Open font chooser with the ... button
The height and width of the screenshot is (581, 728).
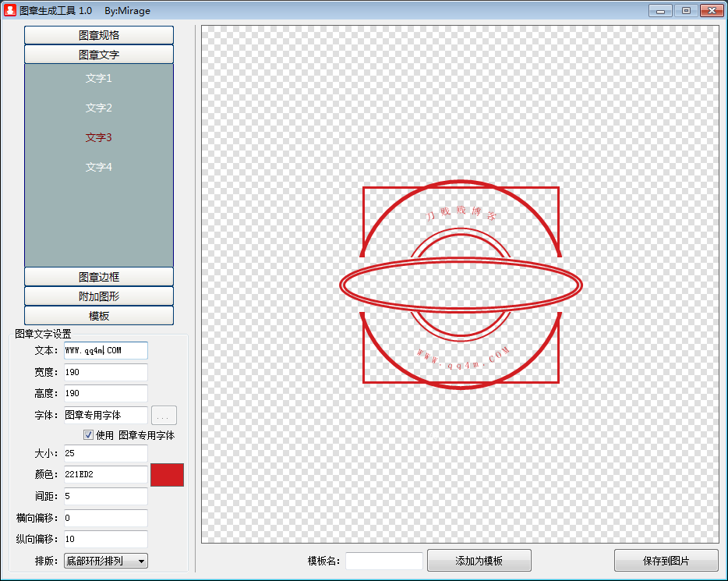[x=164, y=415]
